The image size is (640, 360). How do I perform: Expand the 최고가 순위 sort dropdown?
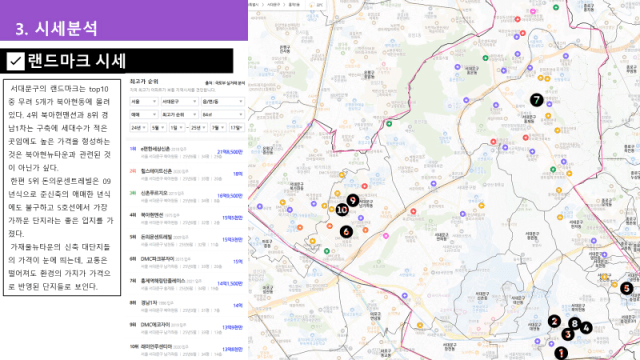[x=179, y=114]
